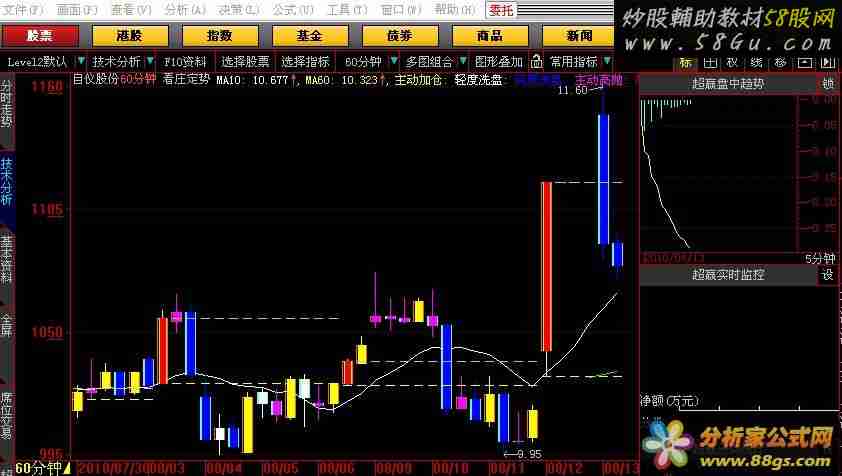Switch to the 商品 category

tap(490, 36)
